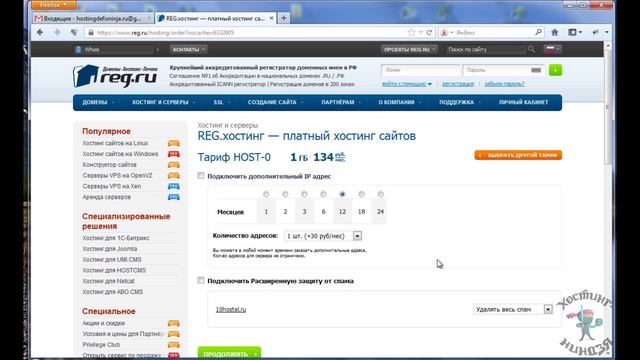
Task: Click the site search magnifier icon
Action: pos(531,49)
